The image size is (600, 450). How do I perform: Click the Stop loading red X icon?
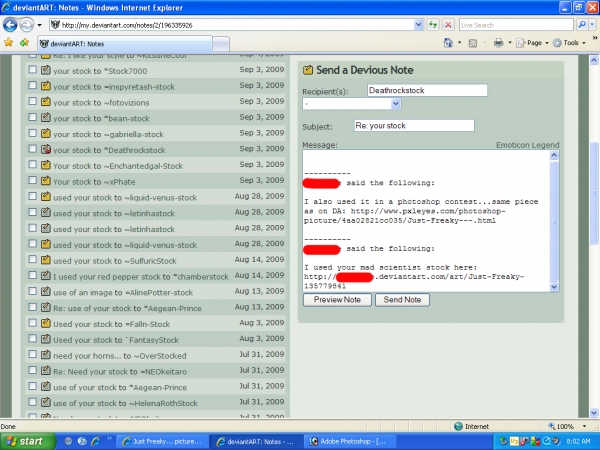pos(448,25)
